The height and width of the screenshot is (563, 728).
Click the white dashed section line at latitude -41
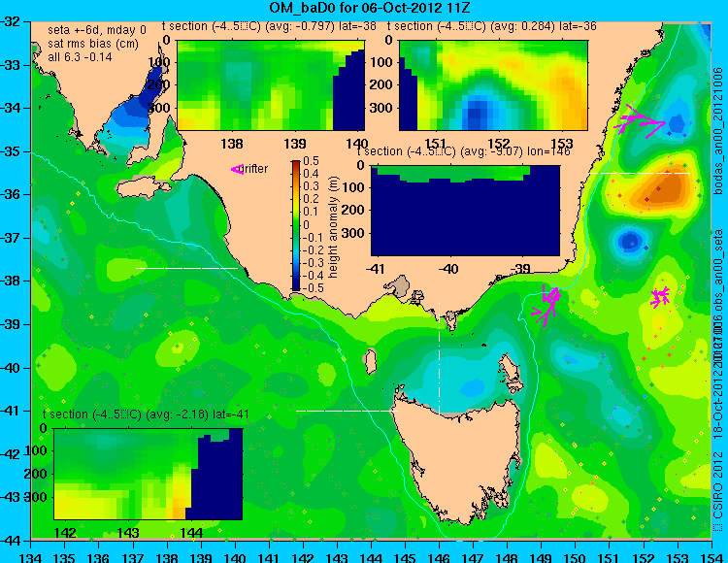pos(347,411)
